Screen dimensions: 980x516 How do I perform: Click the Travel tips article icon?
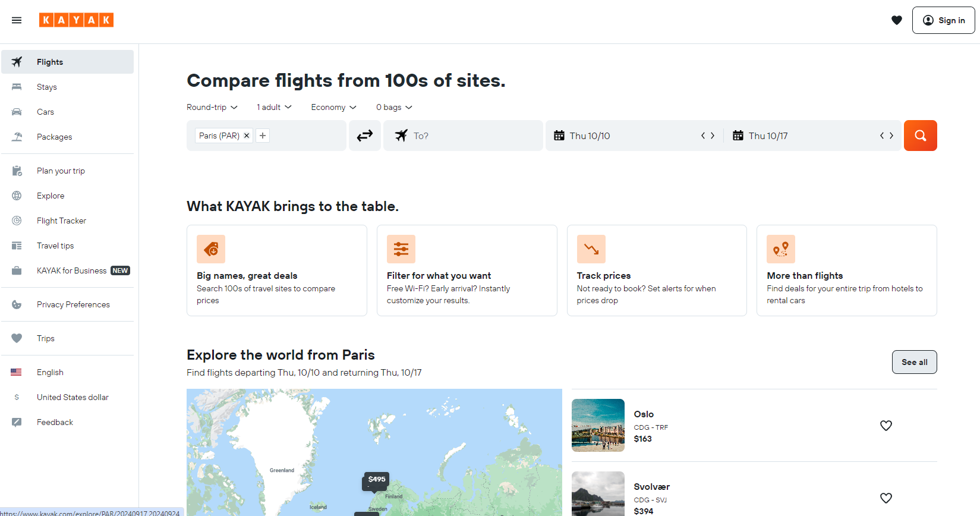pyautogui.click(x=17, y=246)
